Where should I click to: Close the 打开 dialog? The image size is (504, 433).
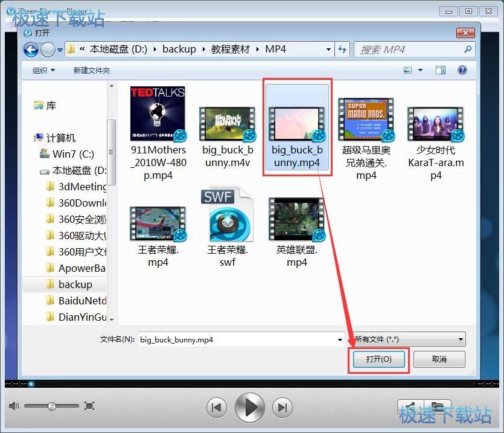click(x=465, y=33)
